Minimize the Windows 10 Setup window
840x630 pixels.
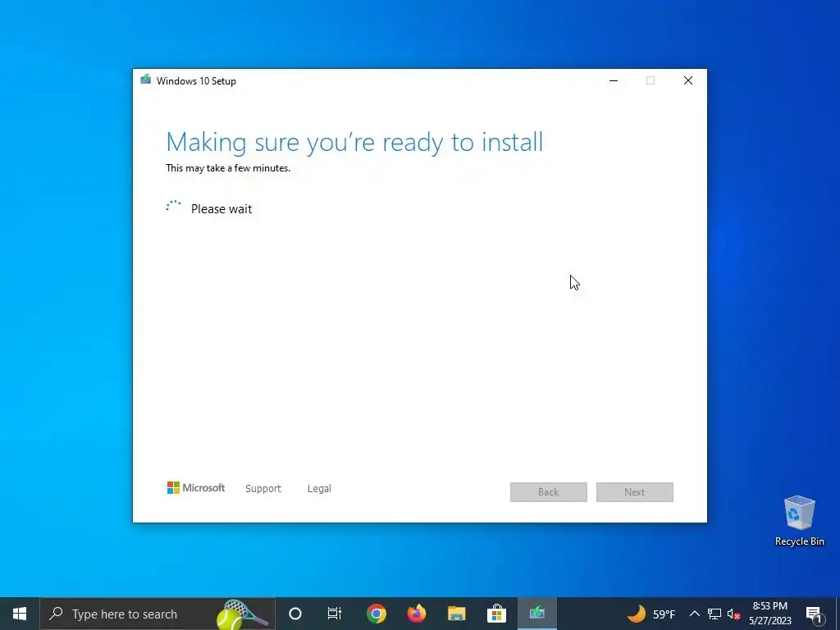point(614,80)
